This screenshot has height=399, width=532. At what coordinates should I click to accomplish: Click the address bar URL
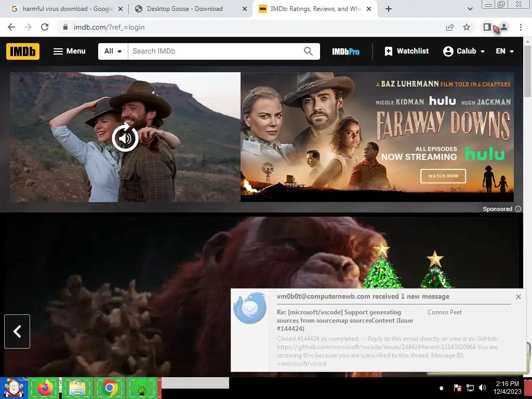(109, 27)
